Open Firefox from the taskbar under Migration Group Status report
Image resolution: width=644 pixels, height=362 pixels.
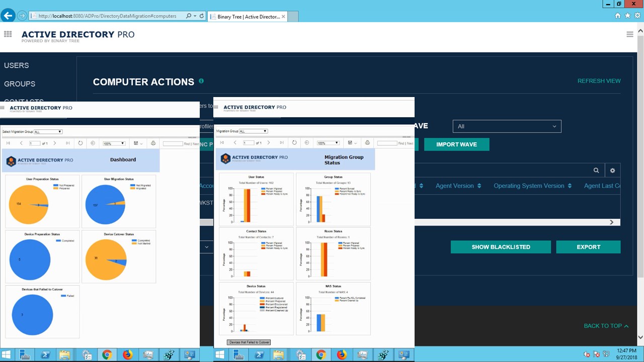[x=342, y=355]
